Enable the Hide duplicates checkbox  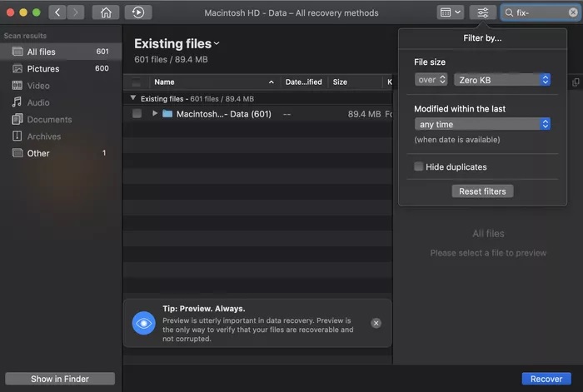(419, 166)
